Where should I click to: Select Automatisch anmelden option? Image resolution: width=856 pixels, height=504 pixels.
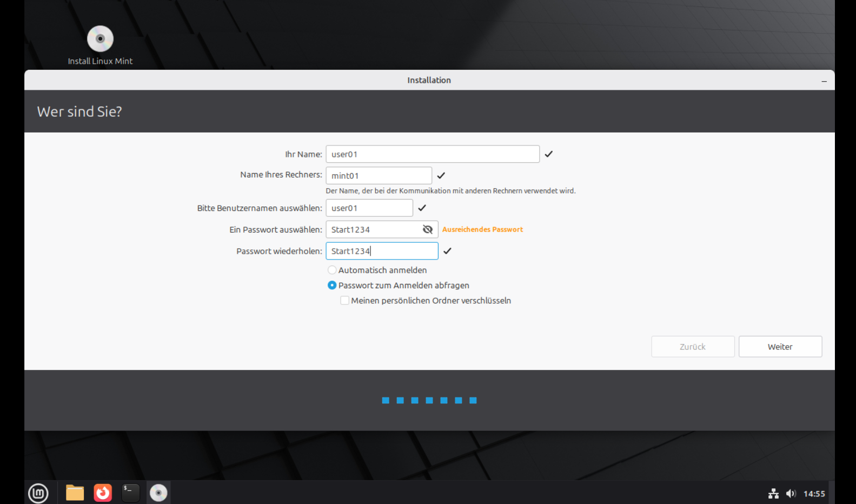pyautogui.click(x=332, y=270)
